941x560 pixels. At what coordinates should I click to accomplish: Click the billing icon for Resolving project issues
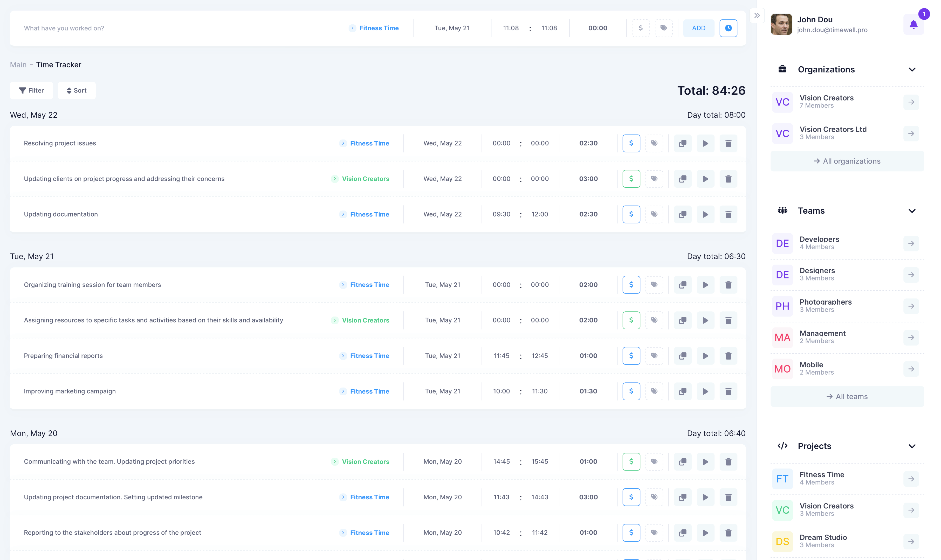[631, 143]
